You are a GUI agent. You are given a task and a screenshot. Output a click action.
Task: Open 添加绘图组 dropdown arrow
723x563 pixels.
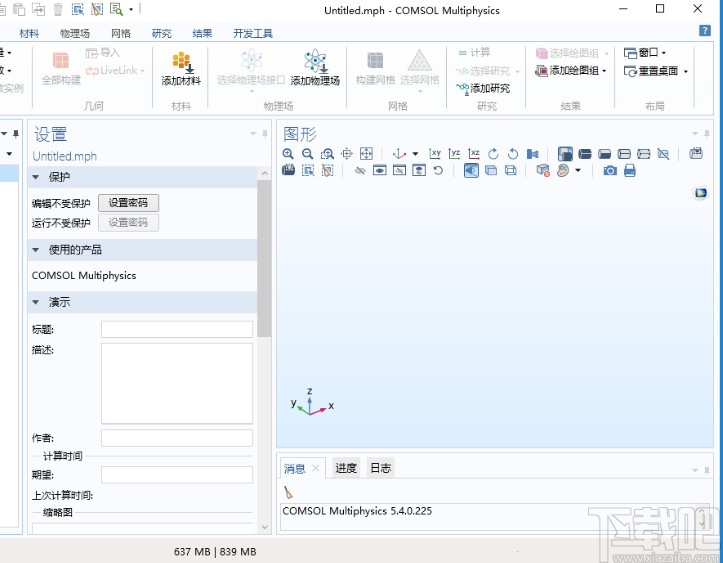(x=604, y=71)
